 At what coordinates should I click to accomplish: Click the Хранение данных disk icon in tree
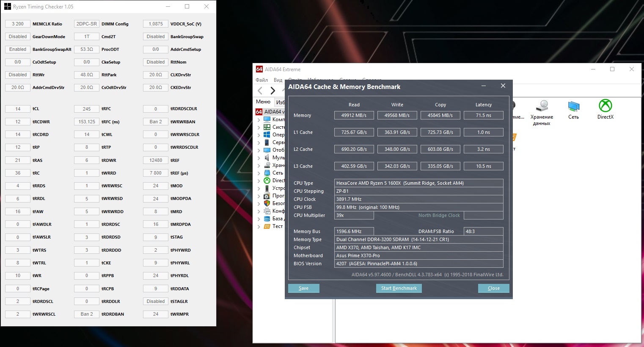point(267,165)
